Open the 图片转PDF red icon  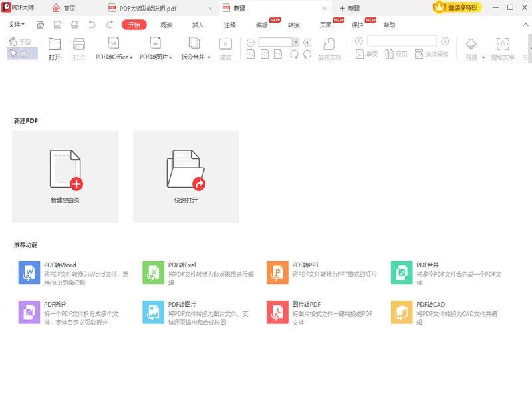(x=277, y=312)
